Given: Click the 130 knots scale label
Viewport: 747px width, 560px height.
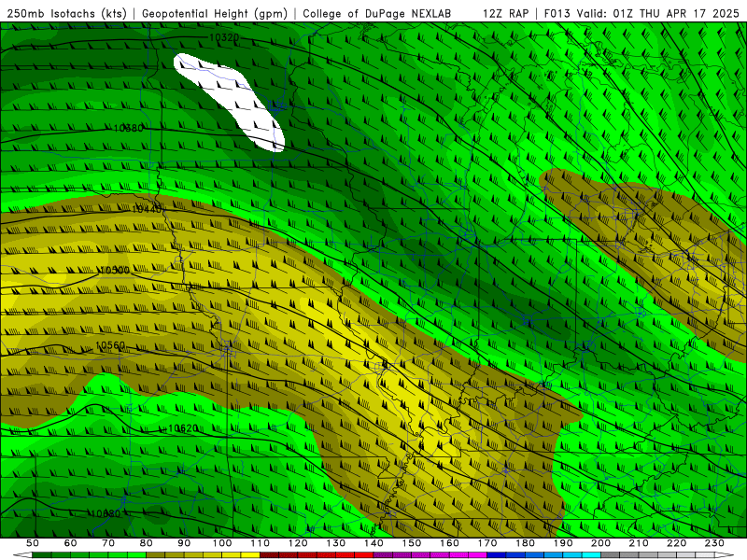Looking at the screenshot, I should (336, 543).
